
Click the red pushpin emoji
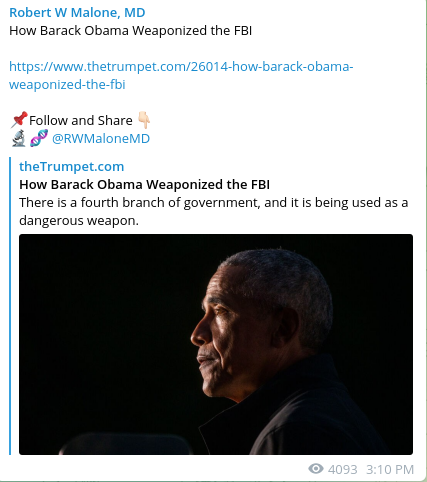pyautogui.click(x=19, y=120)
